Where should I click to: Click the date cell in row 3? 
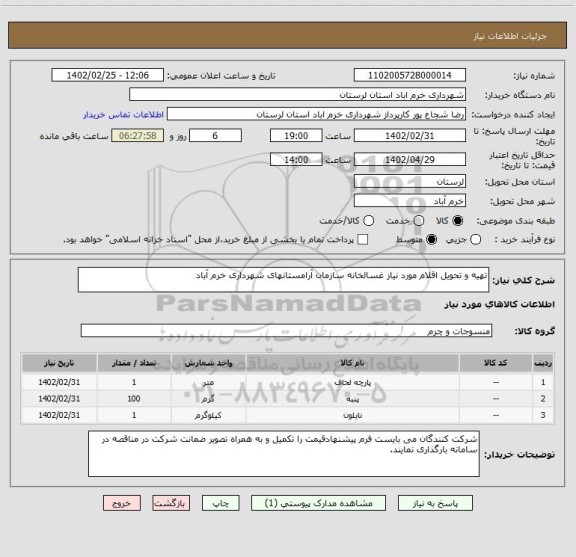[x=59, y=415]
